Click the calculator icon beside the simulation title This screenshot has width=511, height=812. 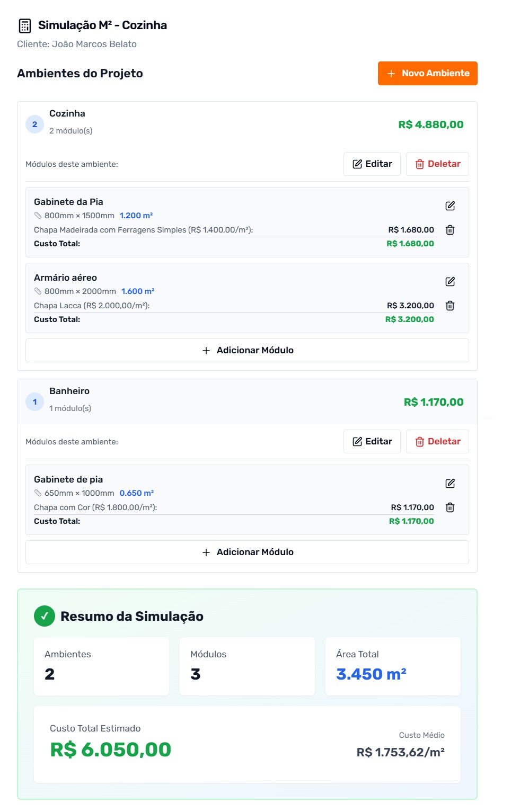(25, 25)
